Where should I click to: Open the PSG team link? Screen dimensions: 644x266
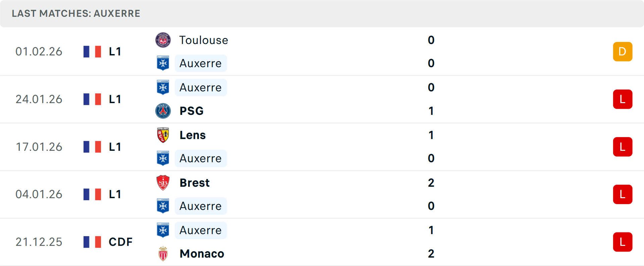point(192,111)
